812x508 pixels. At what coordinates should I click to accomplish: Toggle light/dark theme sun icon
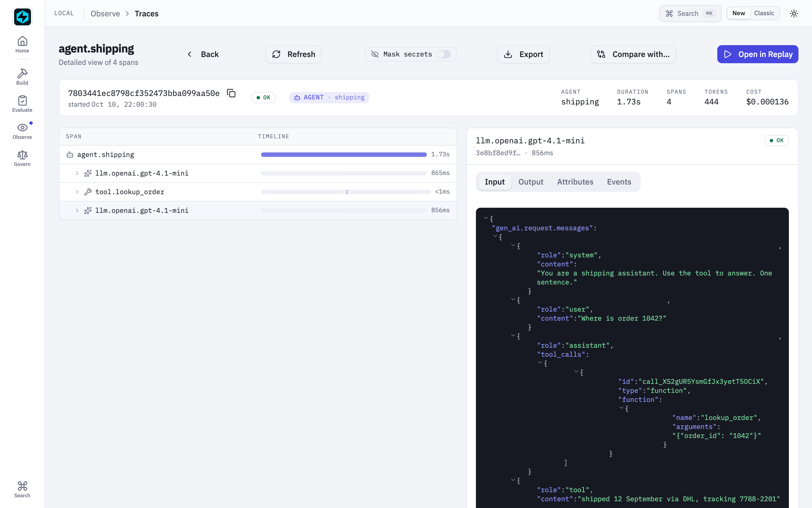pyautogui.click(x=794, y=14)
